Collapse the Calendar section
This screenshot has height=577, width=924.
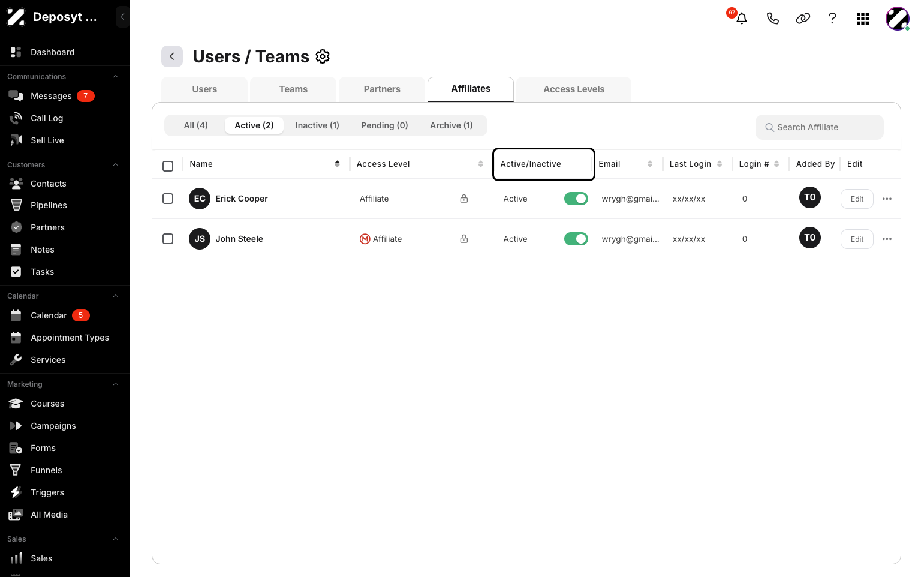pos(116,296)
